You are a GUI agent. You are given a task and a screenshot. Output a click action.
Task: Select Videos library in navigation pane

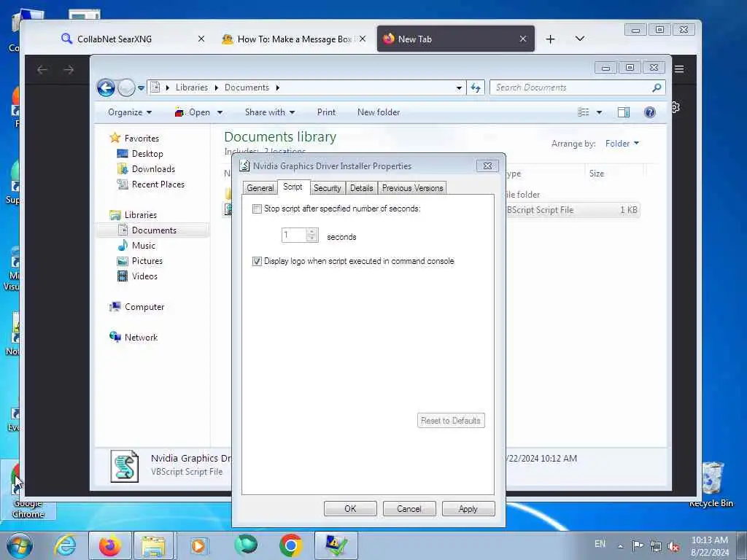[144, 276]
